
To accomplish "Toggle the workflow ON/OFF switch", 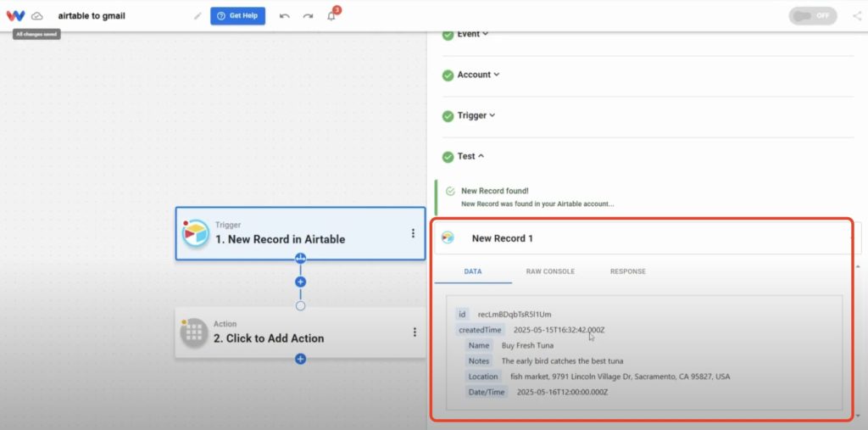I will [x=813, y=16].
